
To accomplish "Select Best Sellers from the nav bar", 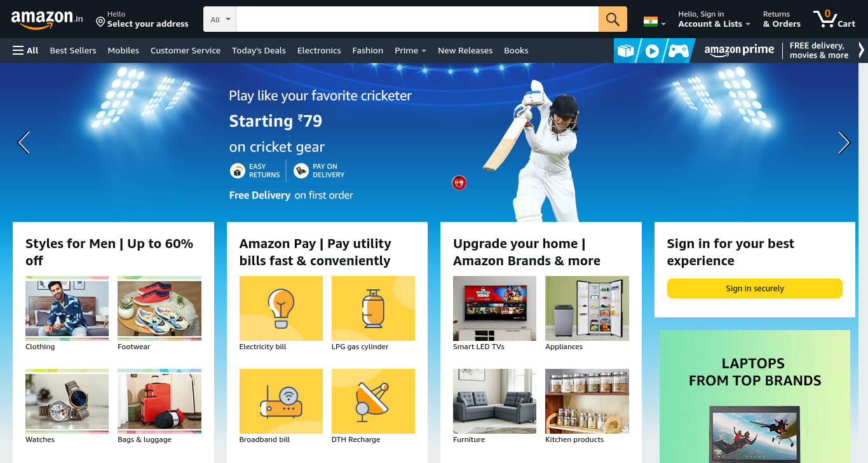I will click(73, 50).
